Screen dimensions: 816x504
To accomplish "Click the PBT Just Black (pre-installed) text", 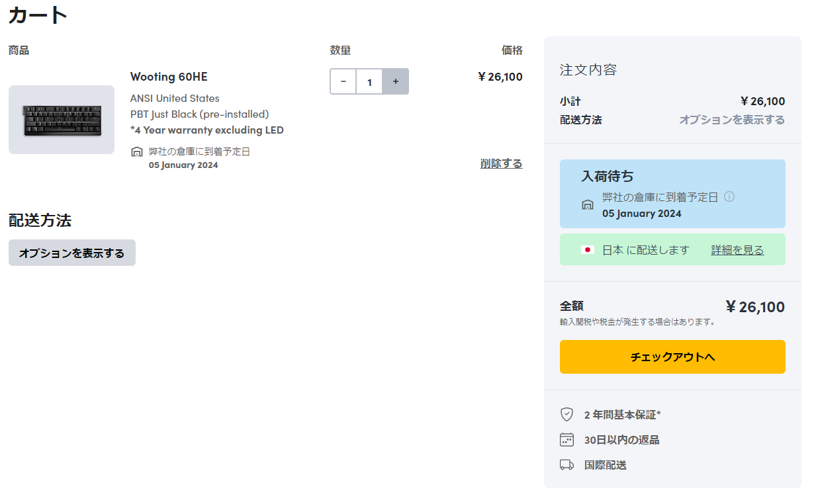I will pos(200,114).
